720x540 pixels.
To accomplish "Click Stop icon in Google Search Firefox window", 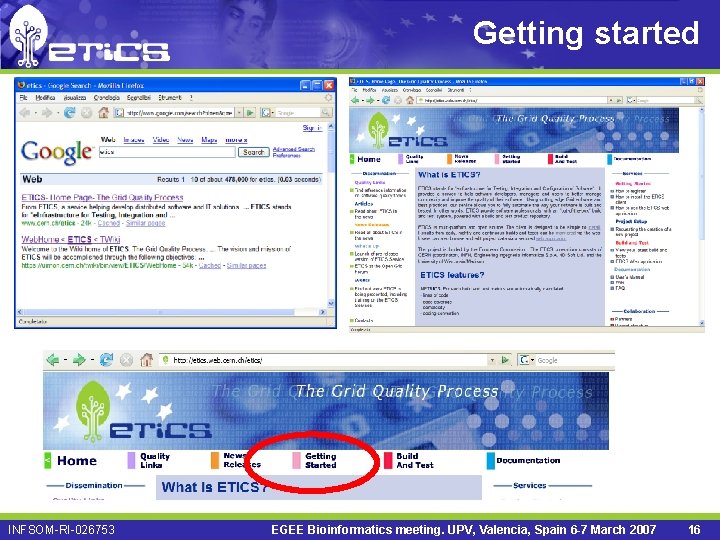I will pyautogui.click(x=86, y=112).
